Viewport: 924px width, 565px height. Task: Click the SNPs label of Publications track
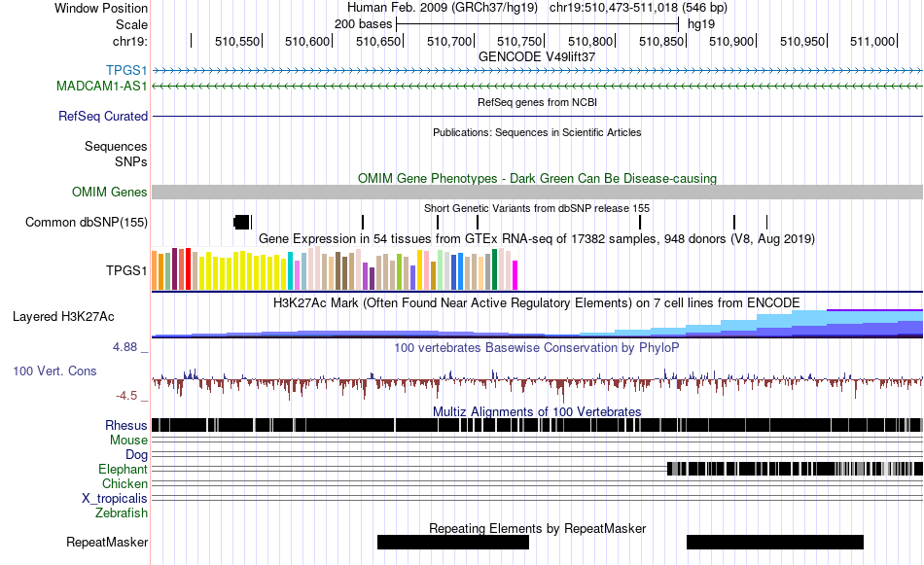click(131, 161)
